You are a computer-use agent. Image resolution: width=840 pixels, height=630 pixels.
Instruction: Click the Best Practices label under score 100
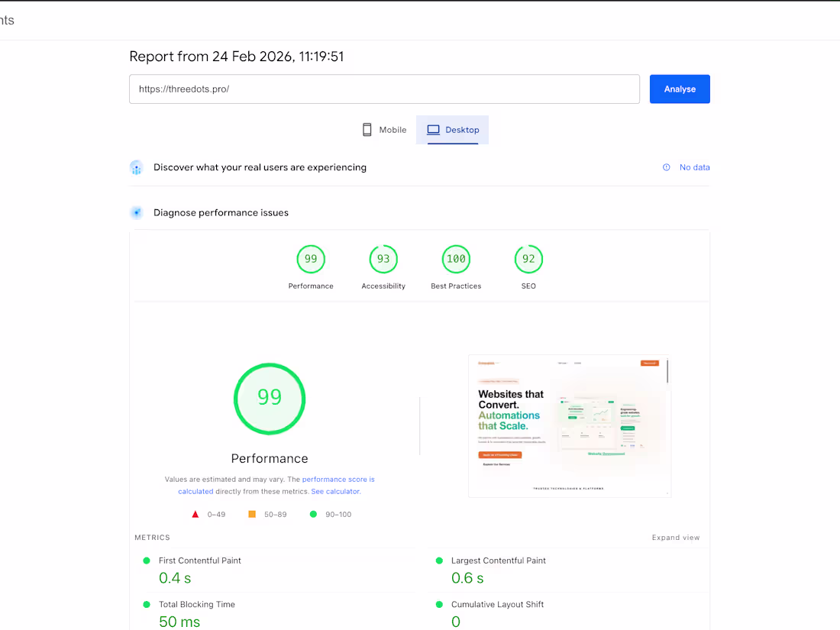456,286
